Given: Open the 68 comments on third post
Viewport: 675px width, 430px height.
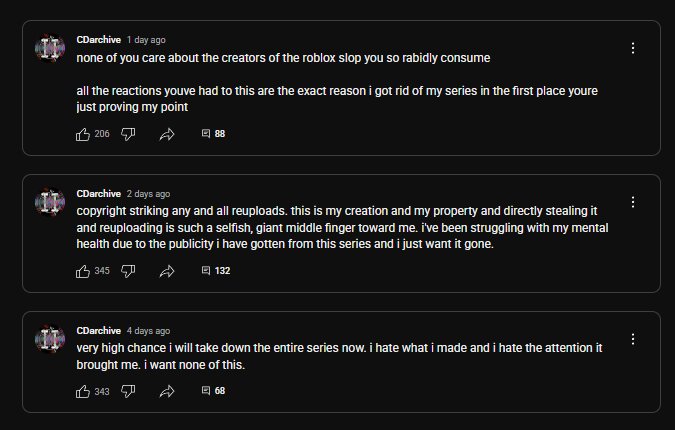Looking at the screenshot, I should coord(213,391).
